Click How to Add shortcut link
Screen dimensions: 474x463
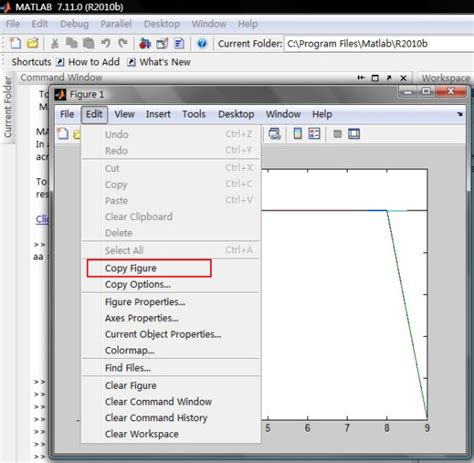click(94, 62)
